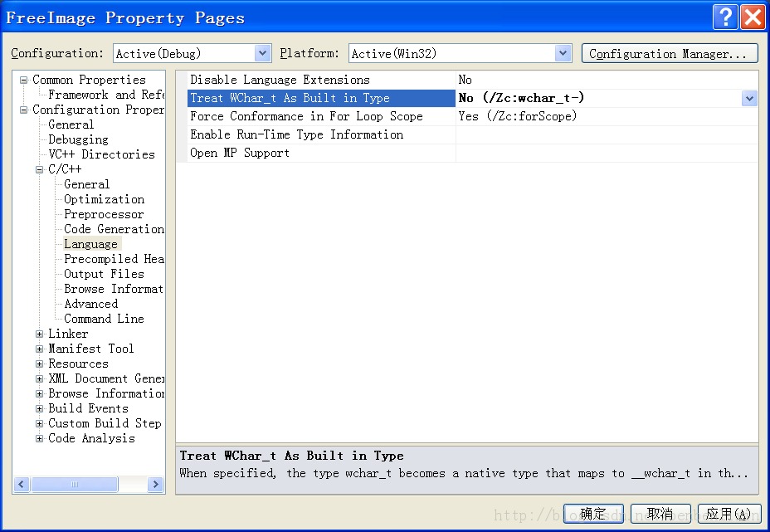Expand the XML Document Generator node
The width and height of the screenshot is (770, 532).
(39, 378)
